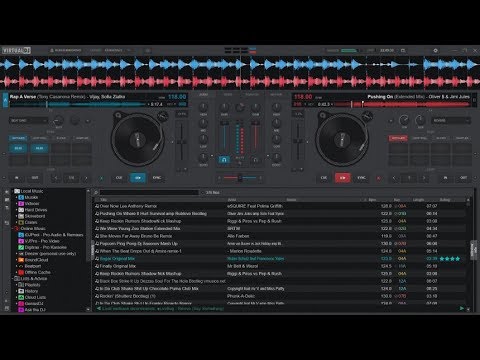Click the left deck play/pause button
The image size is (480, 360).
(x=138, y=178)
